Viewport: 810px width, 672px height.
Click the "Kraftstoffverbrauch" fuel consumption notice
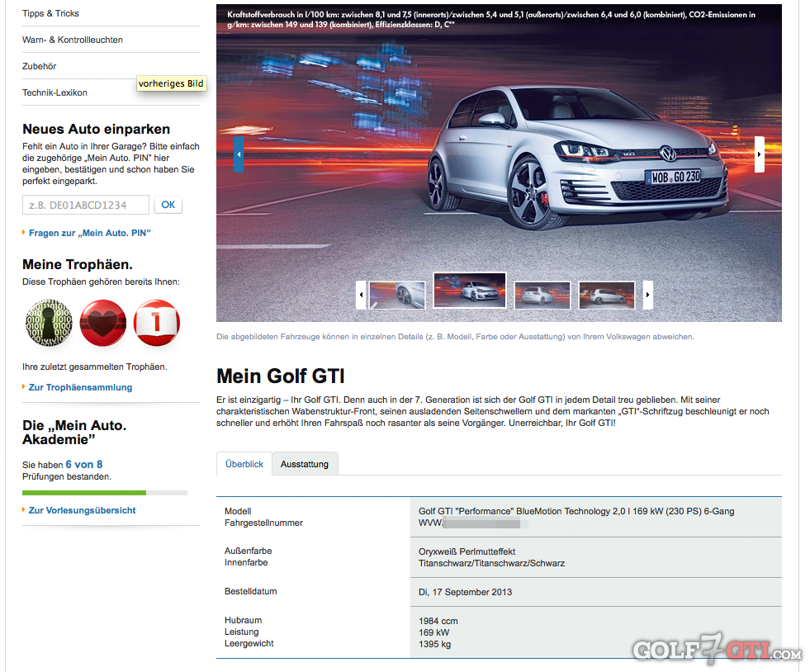coord(491,20)
